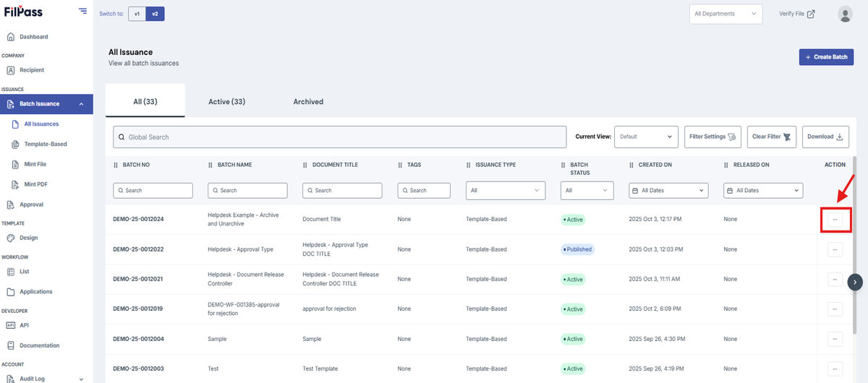The height and width of the screenshot is (383, 868).
Task: Click the Download button
Action: (x=825, y=137)
